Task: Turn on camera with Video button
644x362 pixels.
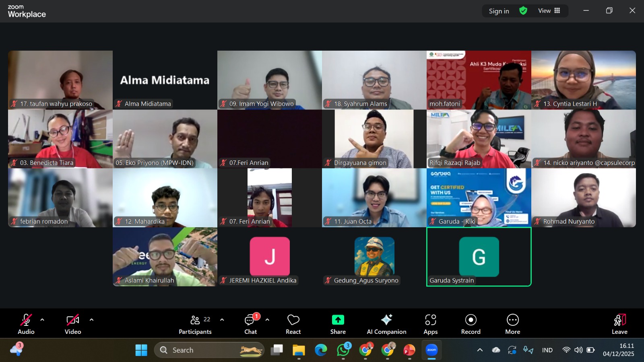Action: 73,324
